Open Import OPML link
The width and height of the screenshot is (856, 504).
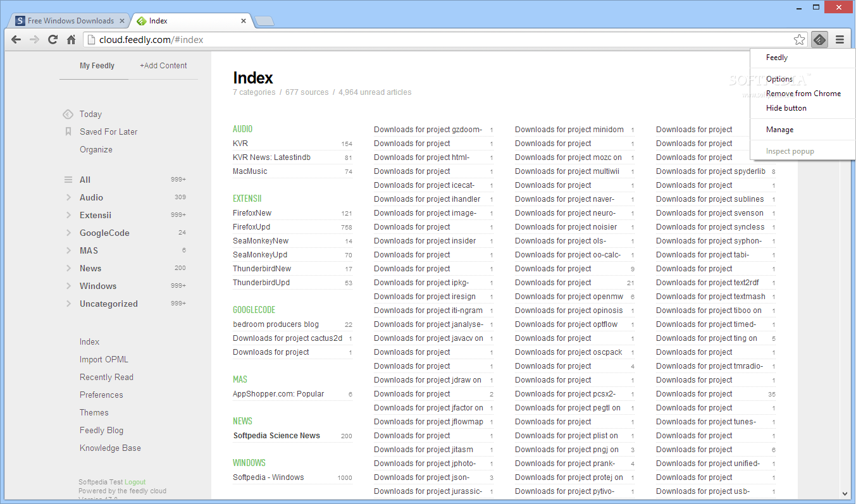pos(104,360)
